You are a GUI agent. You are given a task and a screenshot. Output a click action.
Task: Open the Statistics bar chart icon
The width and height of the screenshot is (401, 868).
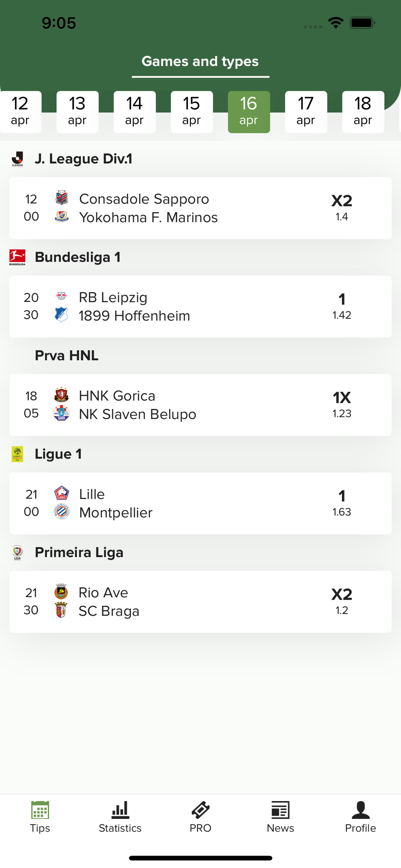coord(120,810)
